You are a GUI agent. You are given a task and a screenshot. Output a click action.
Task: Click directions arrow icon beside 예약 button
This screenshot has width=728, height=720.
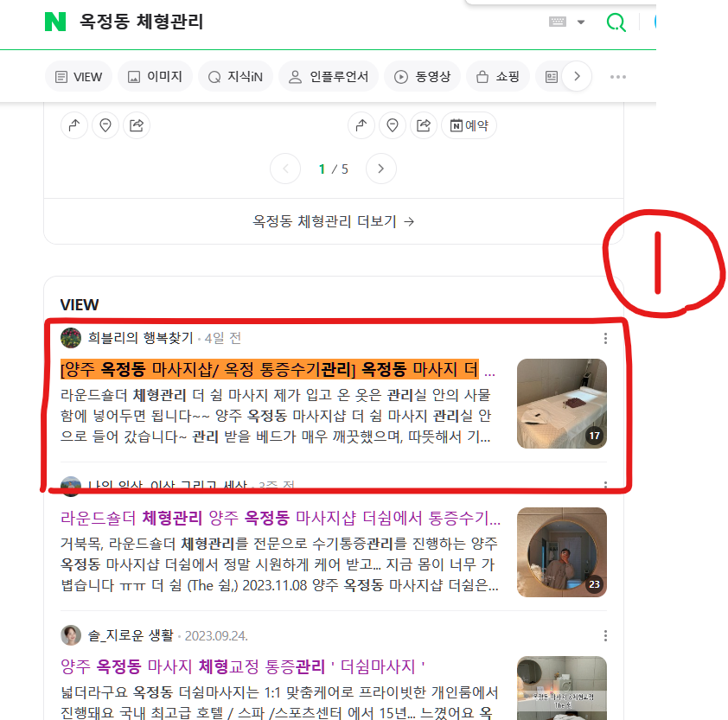[x=361, y=125]
